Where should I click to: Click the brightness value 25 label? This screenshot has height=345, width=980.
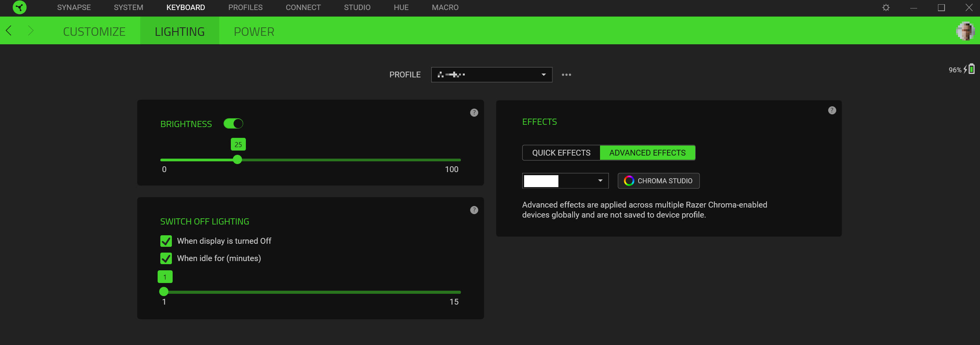coord(238,144)
